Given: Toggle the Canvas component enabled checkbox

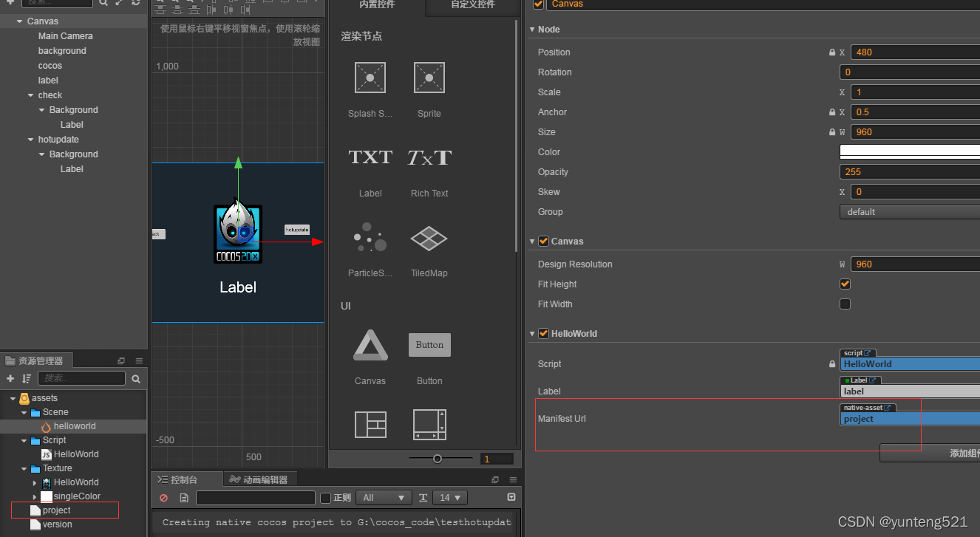Looking at the screenshot, I should click(x=543, y=242).
